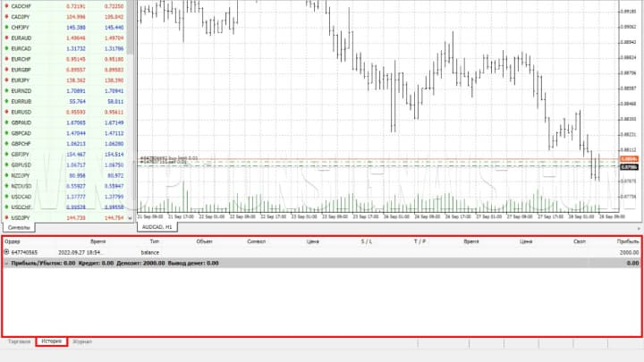This screenshot has height=362, width=644.
Task: Select the Символы tab in Market Watch
Action: [18, 227]
